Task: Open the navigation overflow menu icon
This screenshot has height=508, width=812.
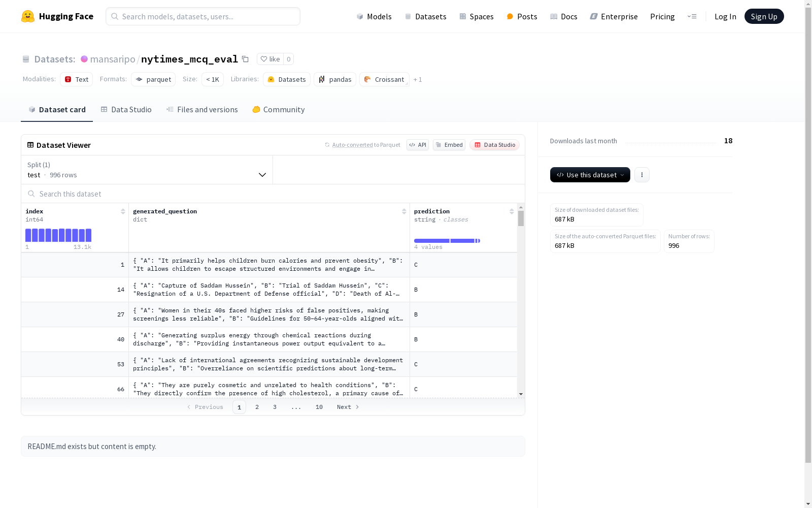Action: click(692, 16)
